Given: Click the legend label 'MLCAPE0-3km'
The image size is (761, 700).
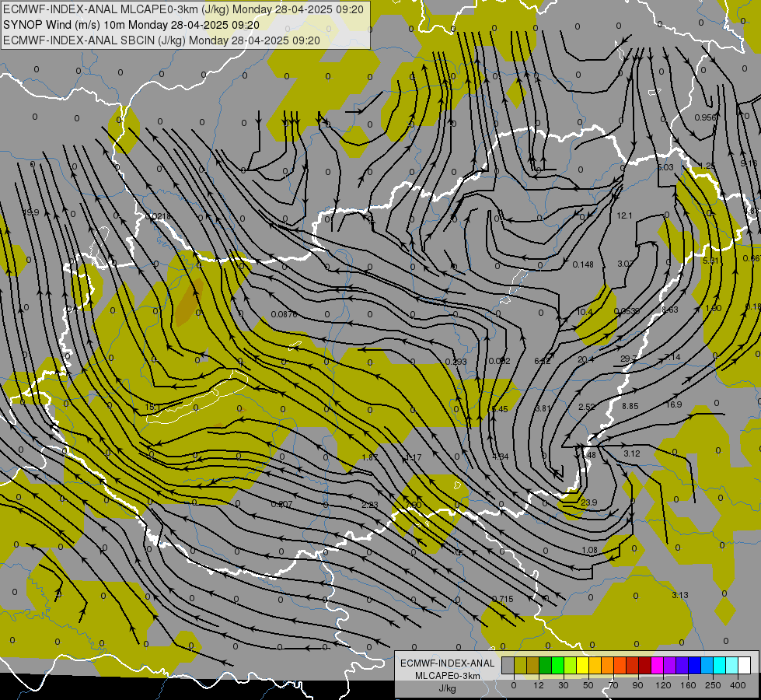Looking at the screenshot, I should pyautogui.click(x=447, y=676).
